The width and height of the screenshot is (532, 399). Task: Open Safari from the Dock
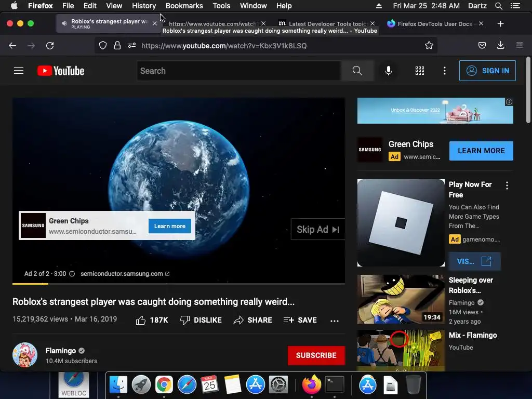pyautogui.click(x=187, y=385)
